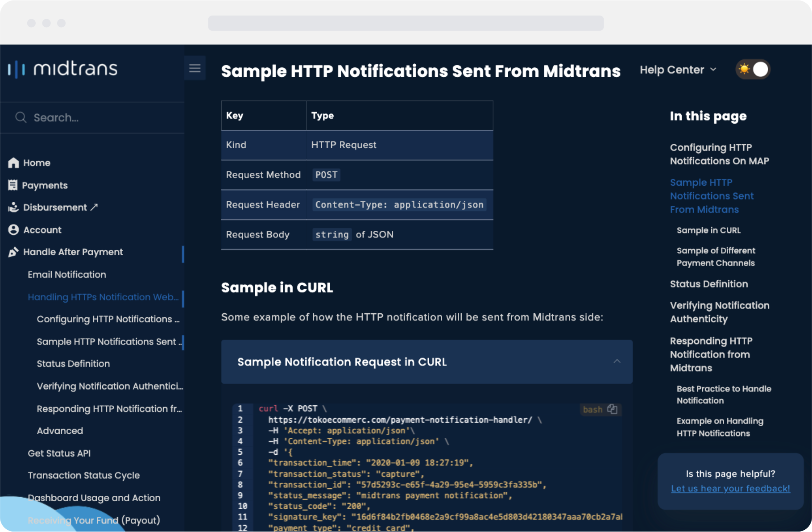Jump to Sample in CURL section
The image size is (812, 532).
point(708,230)
